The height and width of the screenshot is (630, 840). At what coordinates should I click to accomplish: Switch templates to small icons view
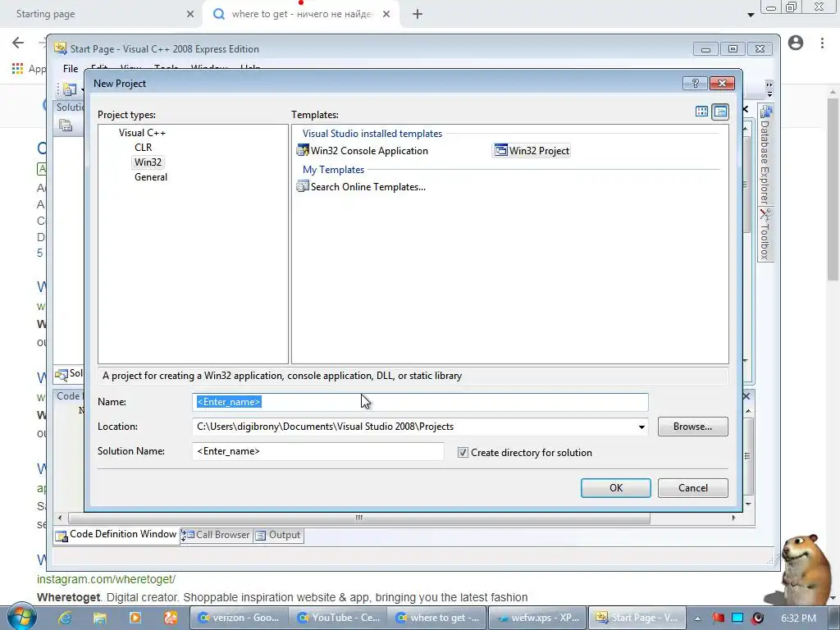pyautogui.click(x=720, y=112)
